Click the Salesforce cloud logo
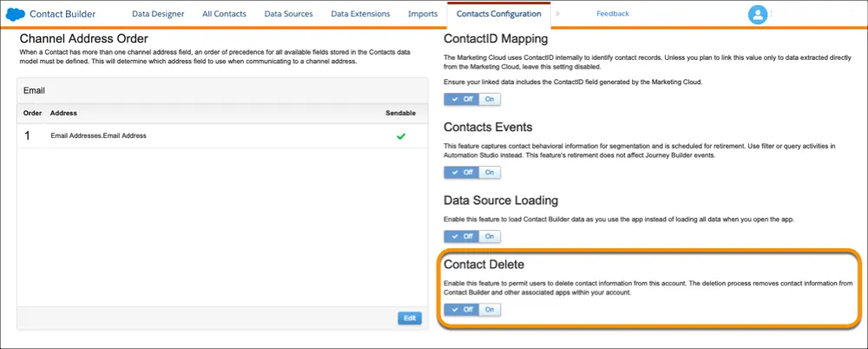Viewport: 868px width, 349px height. (x=15, y=14)
